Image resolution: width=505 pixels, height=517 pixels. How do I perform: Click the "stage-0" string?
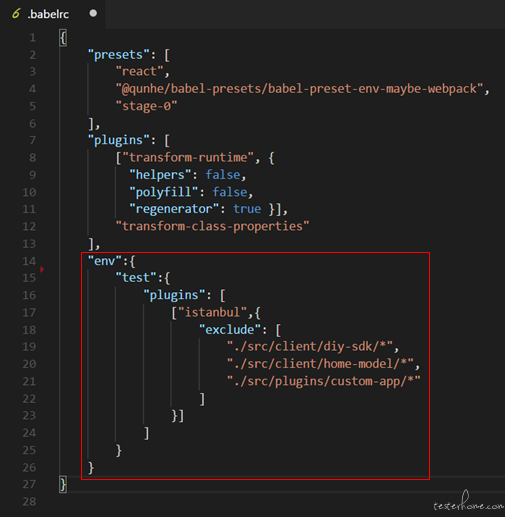(x=146, y=106)
